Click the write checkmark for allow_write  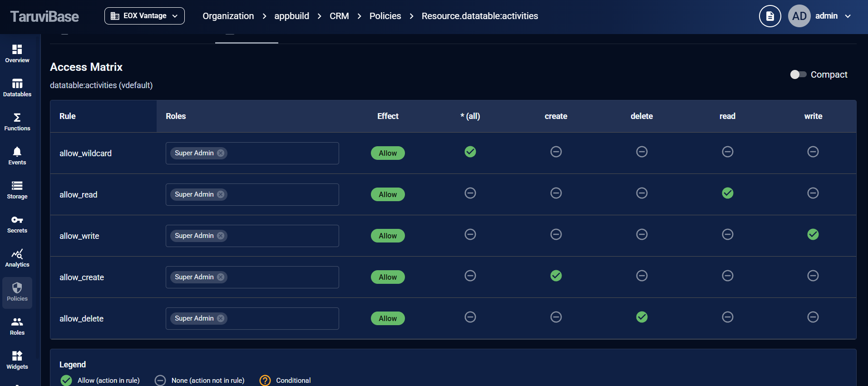point(813,234)
